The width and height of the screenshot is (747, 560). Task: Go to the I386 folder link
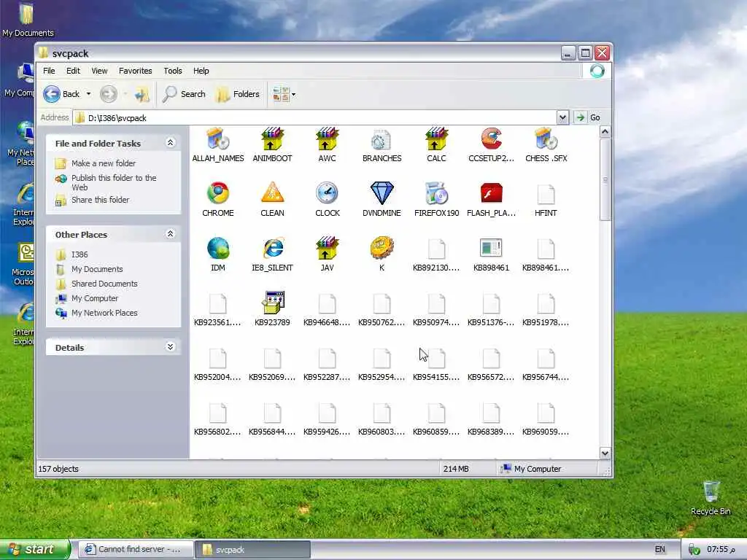click(80, 254)
